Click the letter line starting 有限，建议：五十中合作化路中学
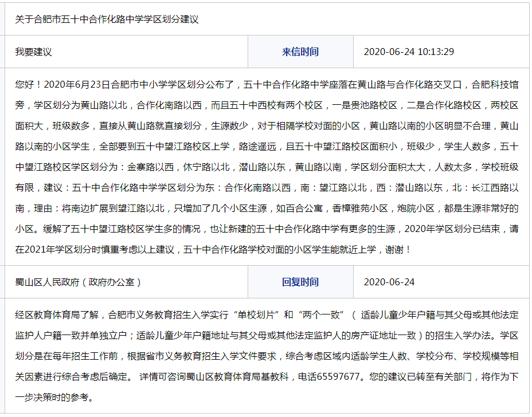532x417 pixels. tap(267, 188)
